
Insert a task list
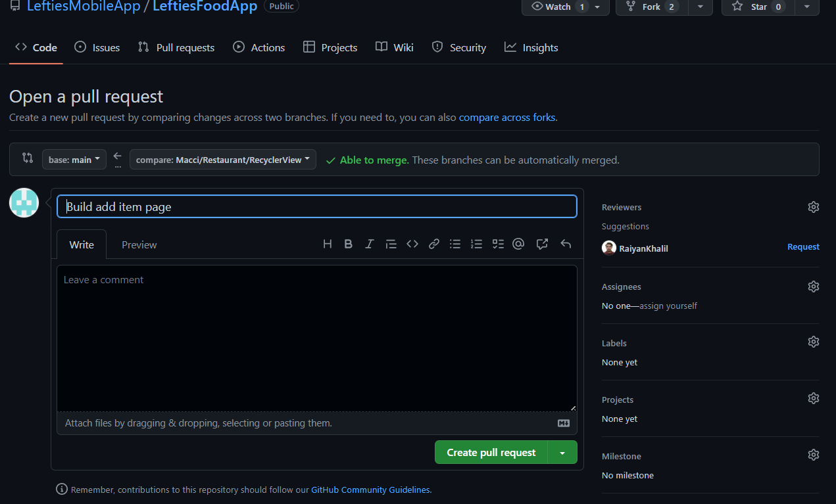[498, 244]
